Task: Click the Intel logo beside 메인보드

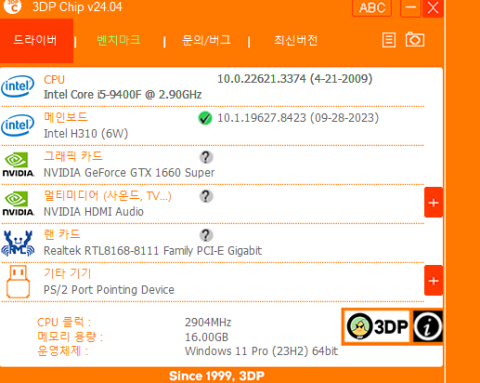Action: 18,125
